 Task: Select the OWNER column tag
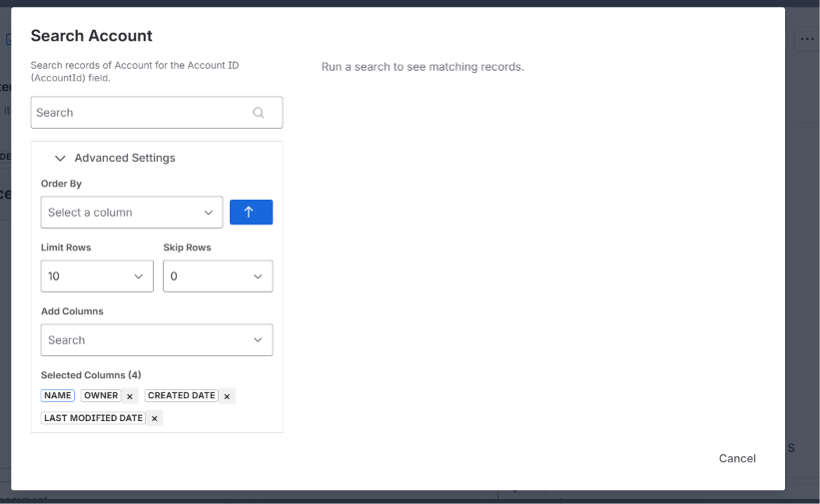pyautogui.click(x=101, y=396)
